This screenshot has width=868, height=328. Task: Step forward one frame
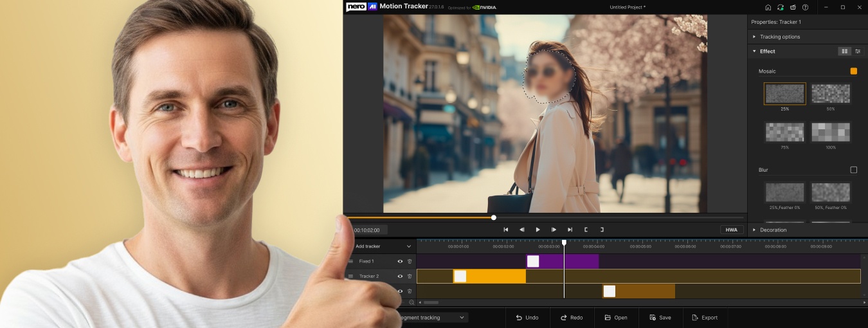point(554,230)
